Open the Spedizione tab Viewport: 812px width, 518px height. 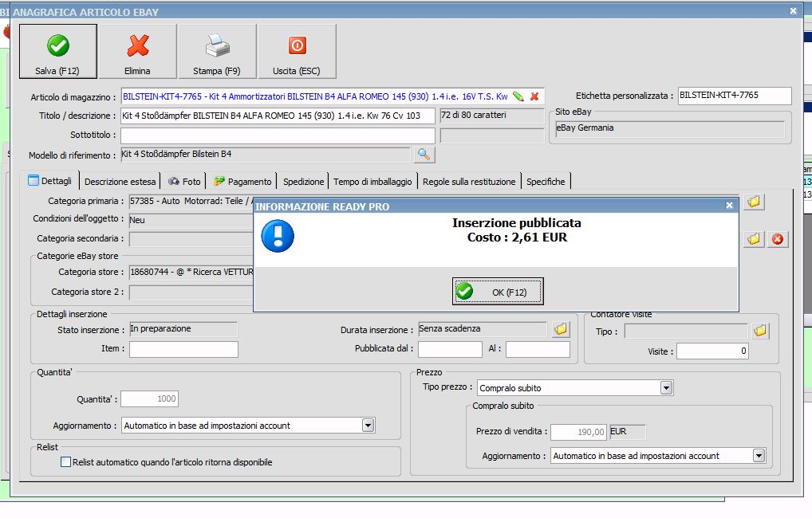(303, 182)
